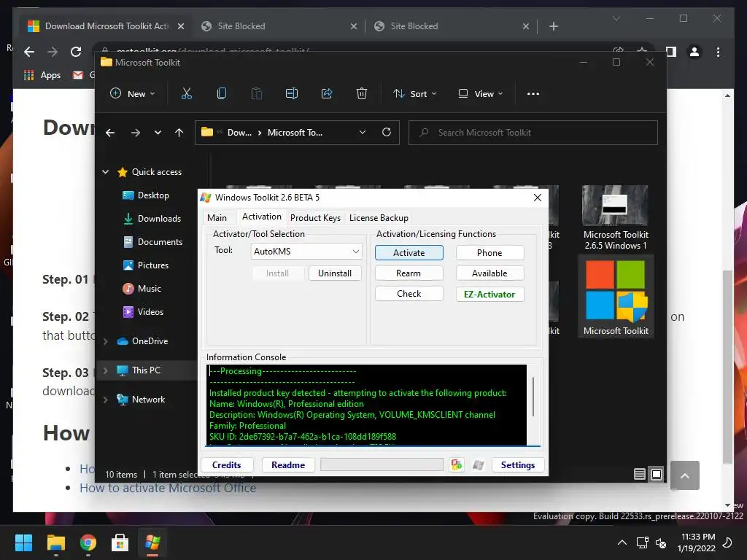Viewport: 747px width, 560px height.
Task: Click the Check button
Action: [409, 294]
